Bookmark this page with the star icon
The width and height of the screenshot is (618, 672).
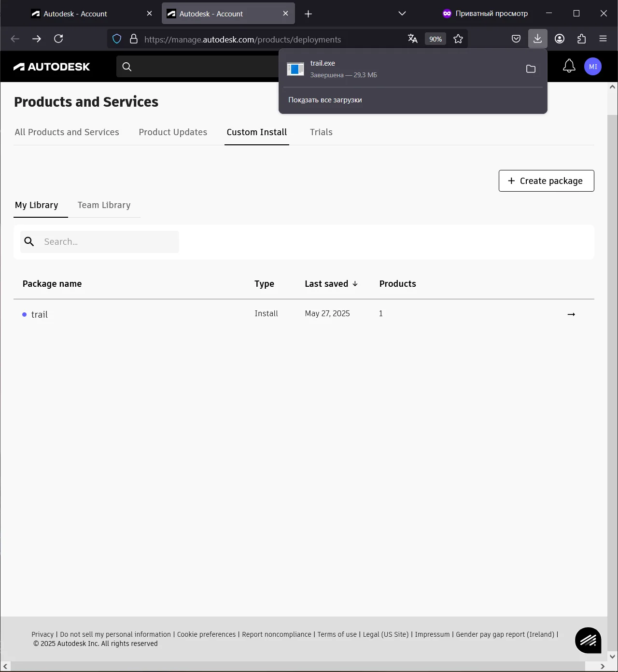[458, 39]
